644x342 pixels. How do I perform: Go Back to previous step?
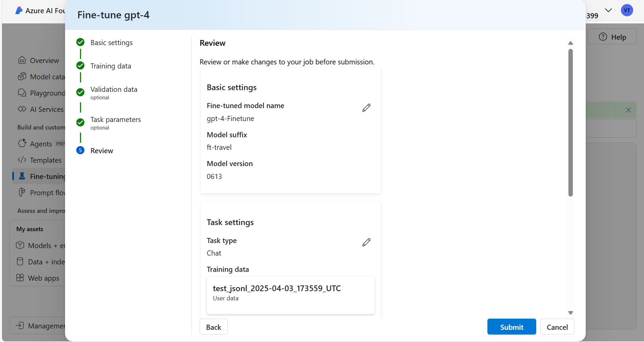pyautogui.click(x=214, y=327)
